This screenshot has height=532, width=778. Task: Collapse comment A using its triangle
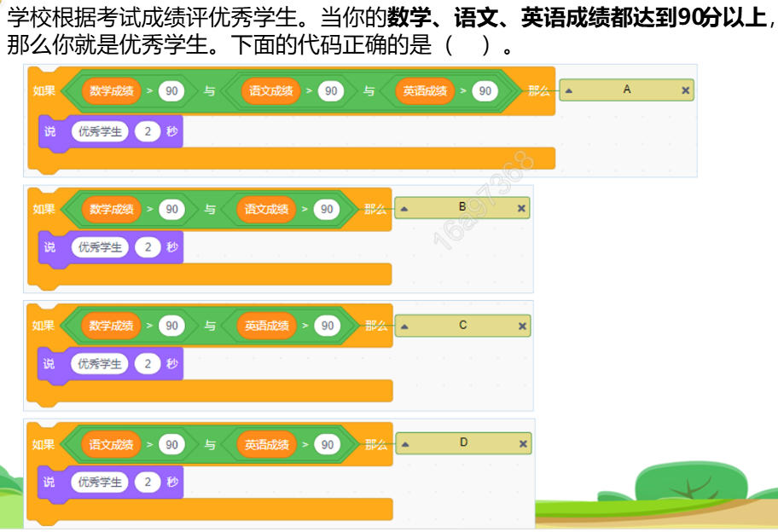tap(569, 90)
